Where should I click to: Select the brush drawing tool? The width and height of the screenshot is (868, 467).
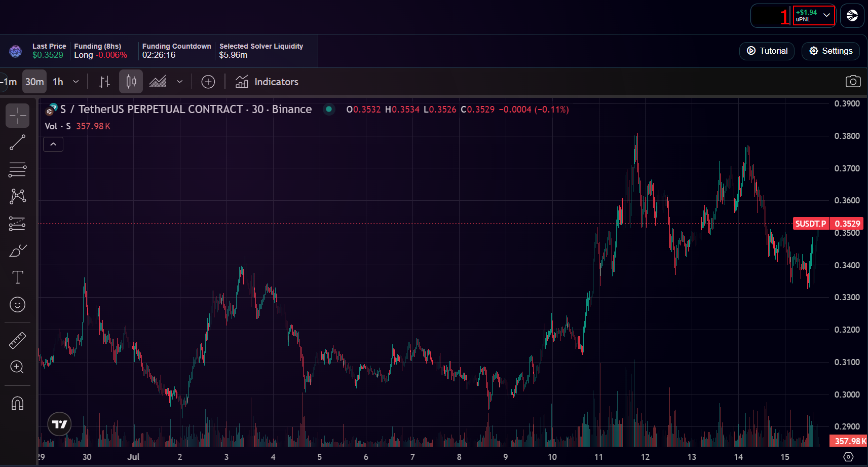(17, 250)
